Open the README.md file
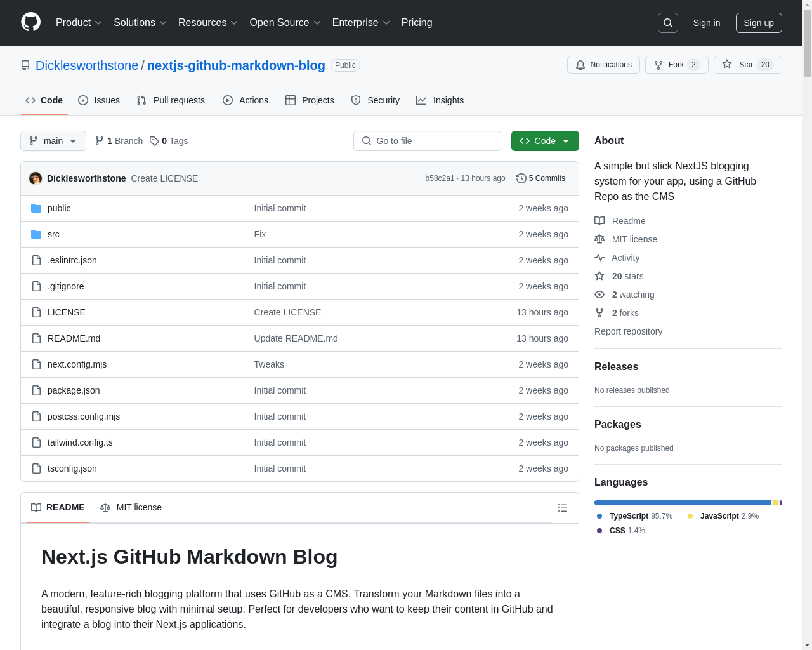Screen dimensions: 812x650 click(74, 338)
